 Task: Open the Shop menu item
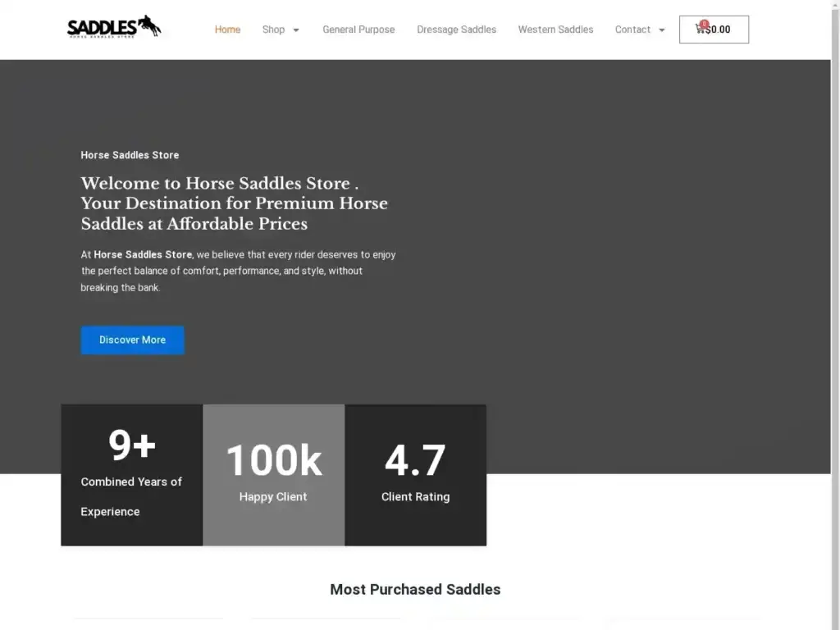tap(273, 30)
